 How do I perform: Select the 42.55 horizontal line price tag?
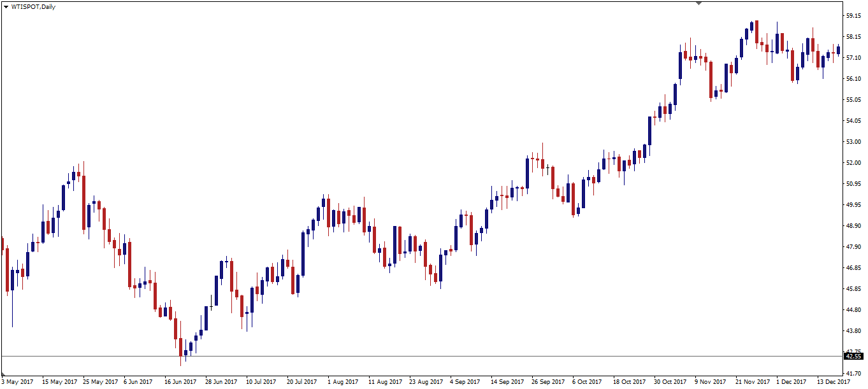click(x=854, y=356)
